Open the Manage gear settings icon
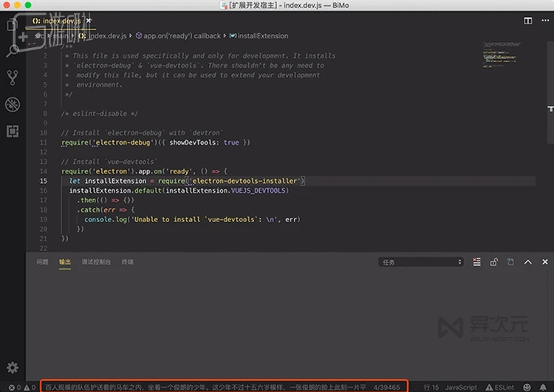 click(13, 367)
